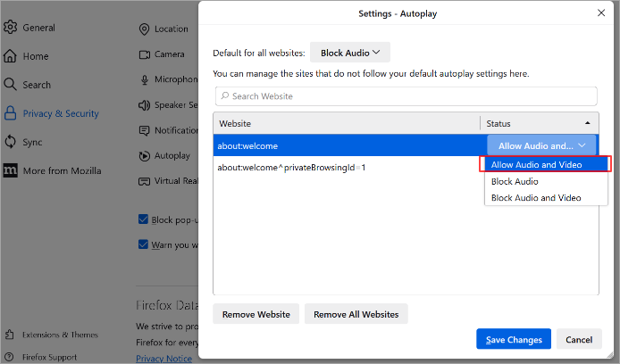Screen dimensions: 620x364
Task: Click the Location pin icon
Action: pyautogui.click(x=145, y=29)
